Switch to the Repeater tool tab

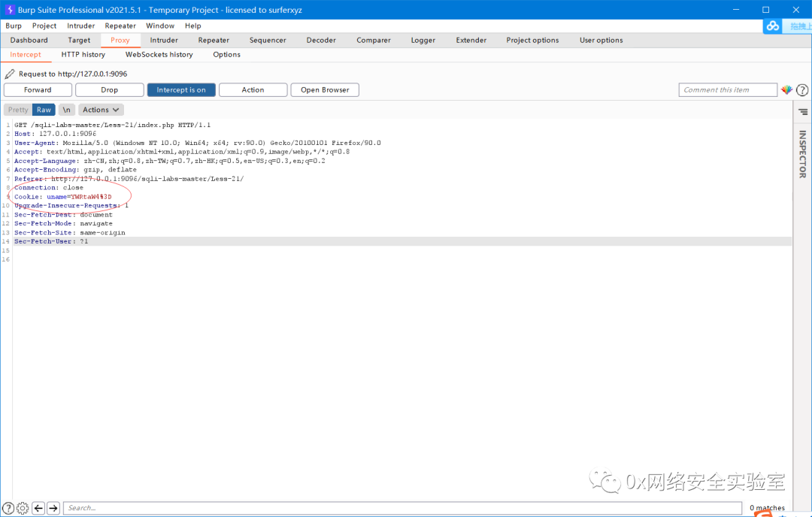214,41
